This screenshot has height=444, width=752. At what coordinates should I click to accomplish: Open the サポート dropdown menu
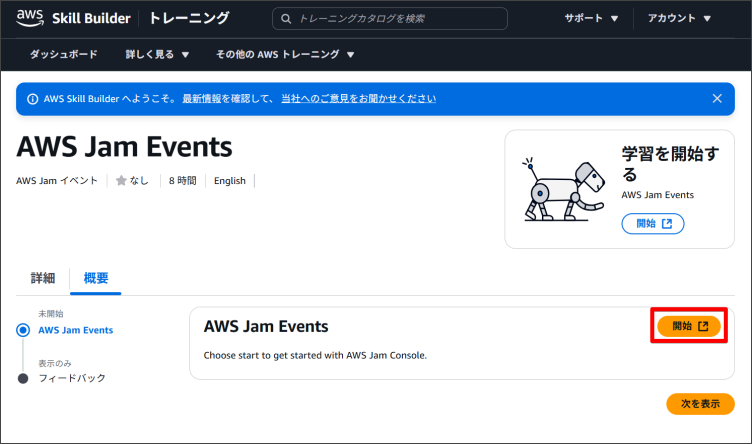pyautogui.click(x=591, y=19)
